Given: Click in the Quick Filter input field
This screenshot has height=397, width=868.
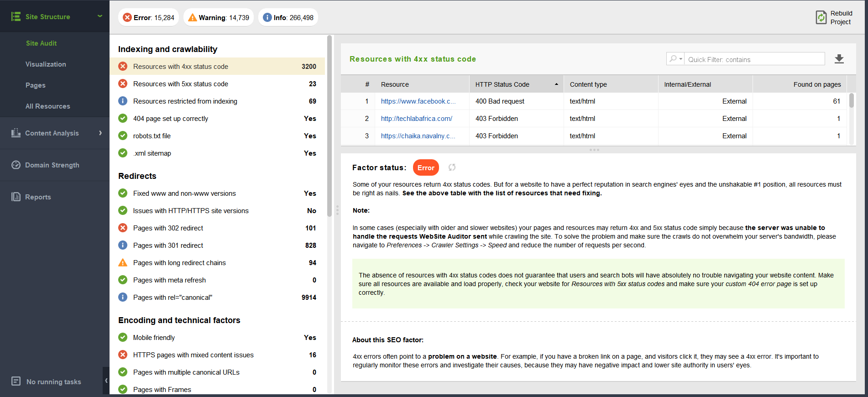Looking at the screenshot, I should pos(755,59).
